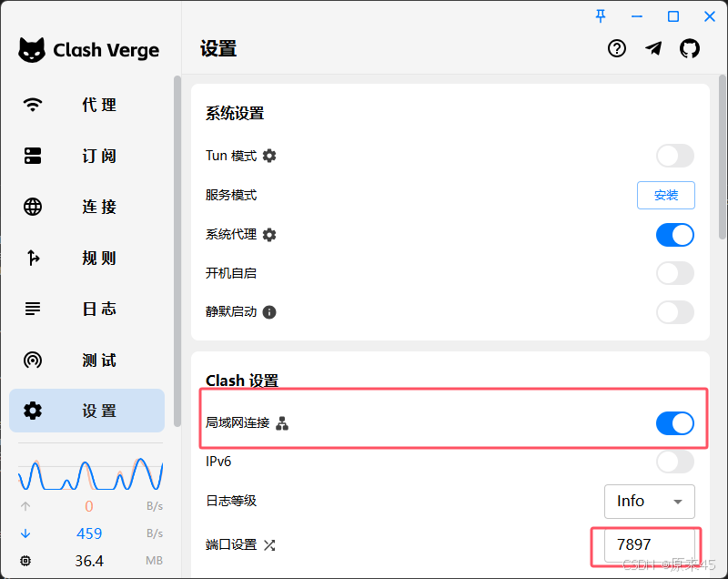Click the radar icon beside 测试
The height and width of the screenshot is (579, 728).
[33, 360]
